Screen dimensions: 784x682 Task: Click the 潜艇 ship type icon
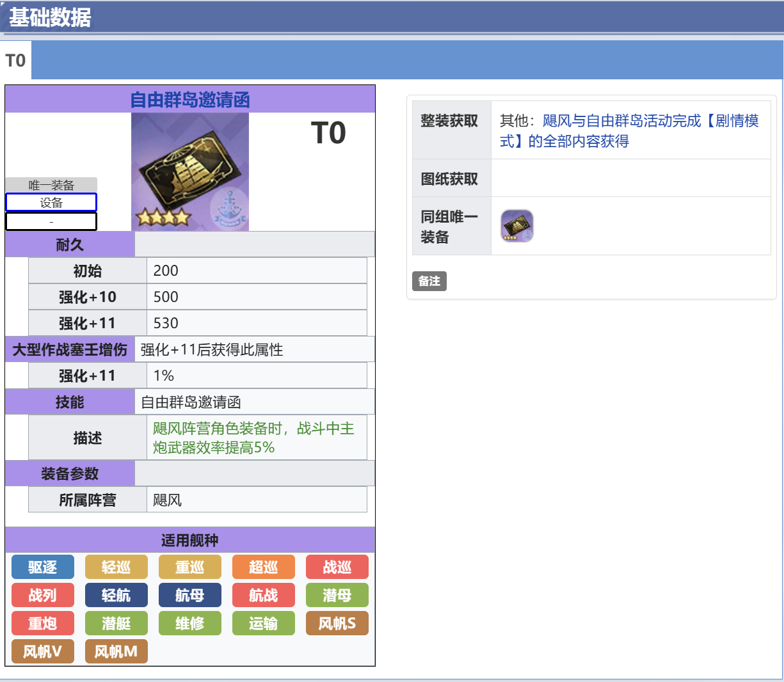pyautogui.click(x=116, y=623)
